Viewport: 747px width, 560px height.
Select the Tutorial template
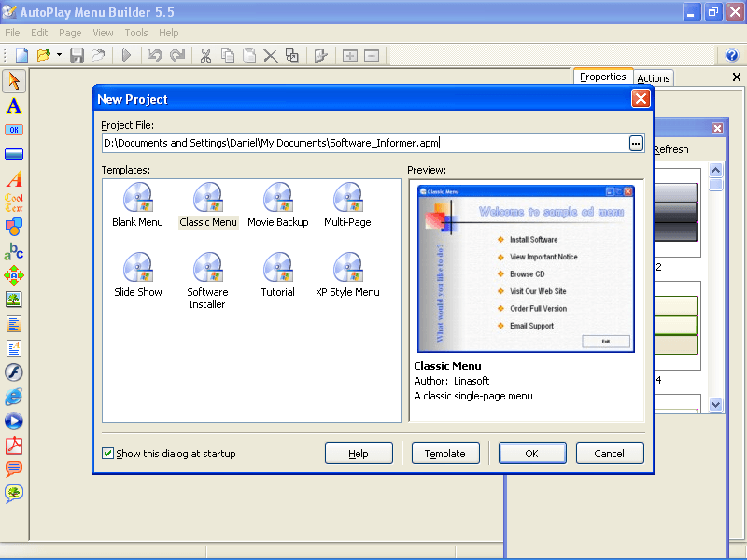277,274
